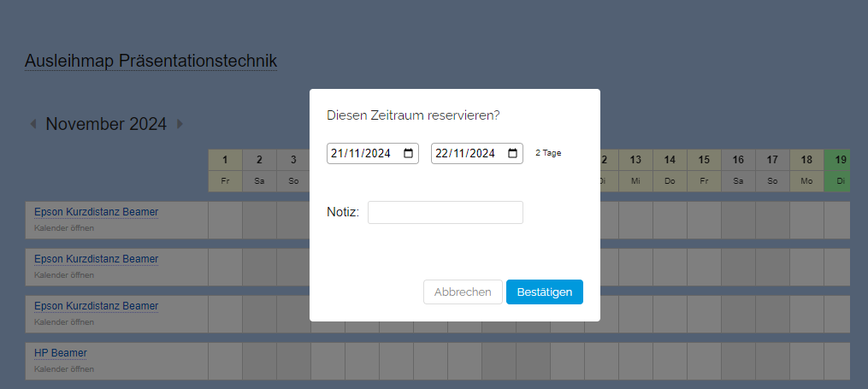868x389 pixels.
Task: Open first Epson Kurzdistanz Beamer link
Action: 96,212
